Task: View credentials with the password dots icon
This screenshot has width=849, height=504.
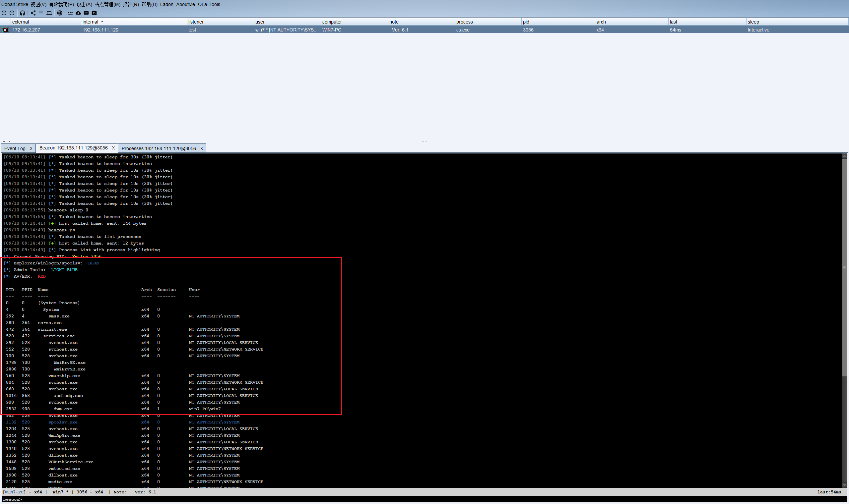Action: click(x=70, y=13)
